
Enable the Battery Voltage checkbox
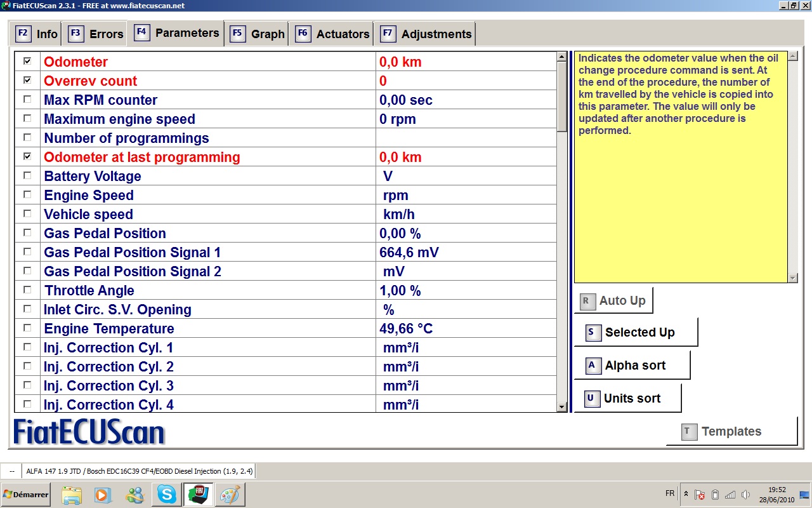click(27, 175)
